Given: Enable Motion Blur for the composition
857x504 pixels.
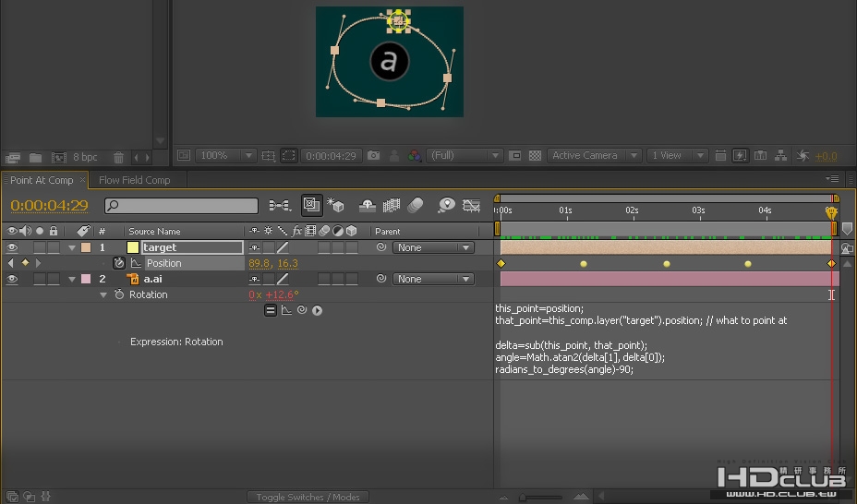Looking at the screenshot, I should click(x=416, y=205).
